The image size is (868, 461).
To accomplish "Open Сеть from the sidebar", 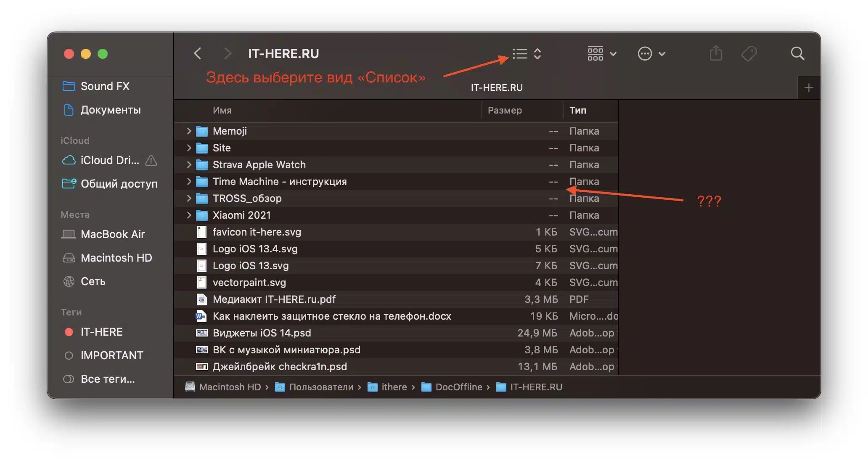I will pos(93,281).
